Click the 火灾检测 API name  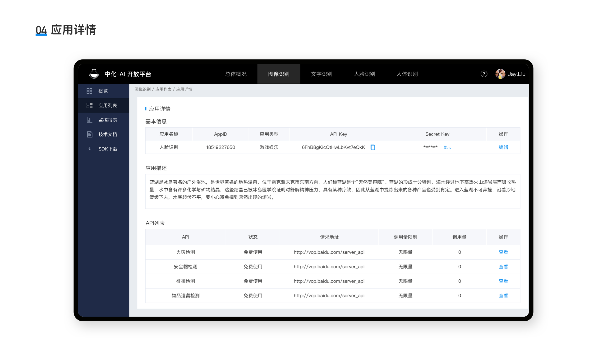(x=185, y=252)
